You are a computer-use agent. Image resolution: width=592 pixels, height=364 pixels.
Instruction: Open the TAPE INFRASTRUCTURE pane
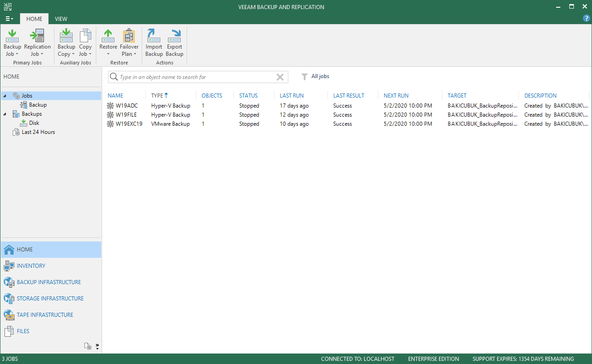pyautogui.click(x=51, y=315)
